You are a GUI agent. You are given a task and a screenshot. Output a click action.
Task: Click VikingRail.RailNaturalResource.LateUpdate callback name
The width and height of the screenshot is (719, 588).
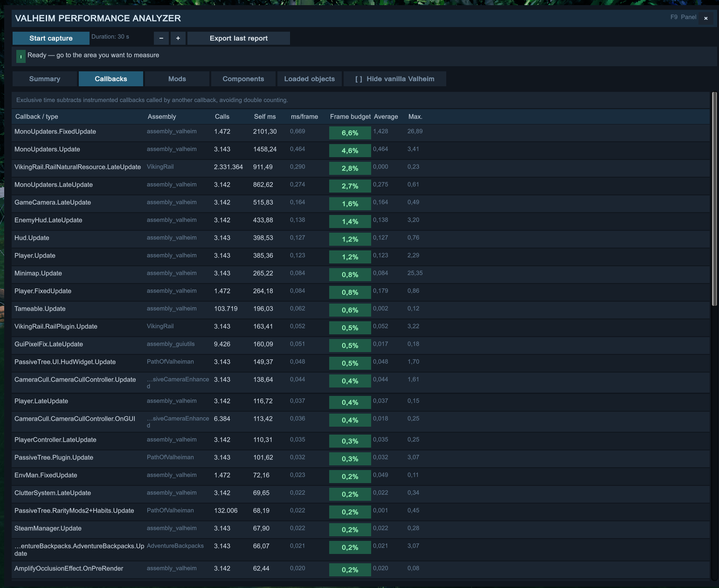click(77, 167)
